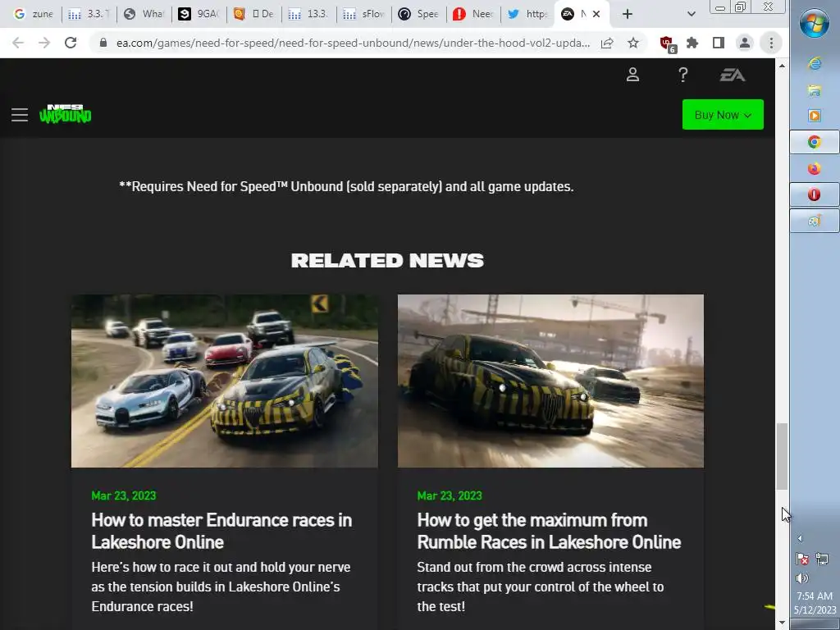Open the help question mark icon
The image size is (840, 630).
[x=682, y=75]
